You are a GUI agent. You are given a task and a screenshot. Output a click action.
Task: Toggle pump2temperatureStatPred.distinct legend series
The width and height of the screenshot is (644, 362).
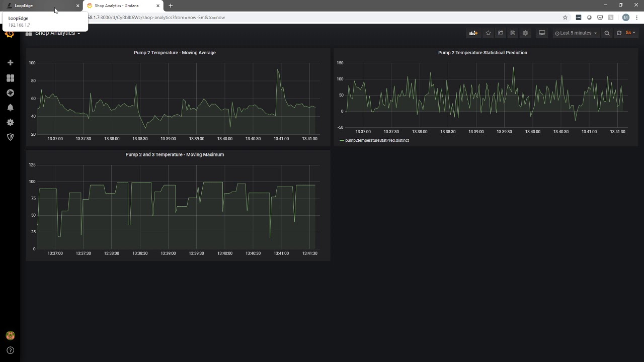click(x=377, y=140)
